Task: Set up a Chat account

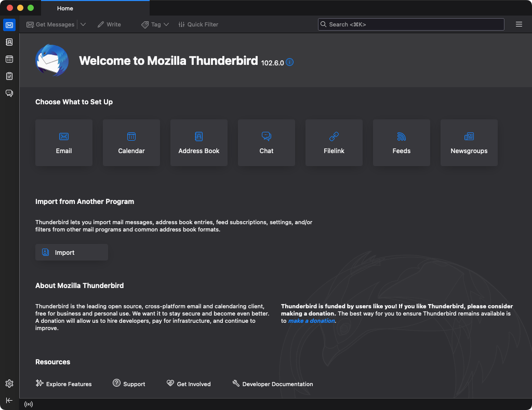Action: point(267,143)
